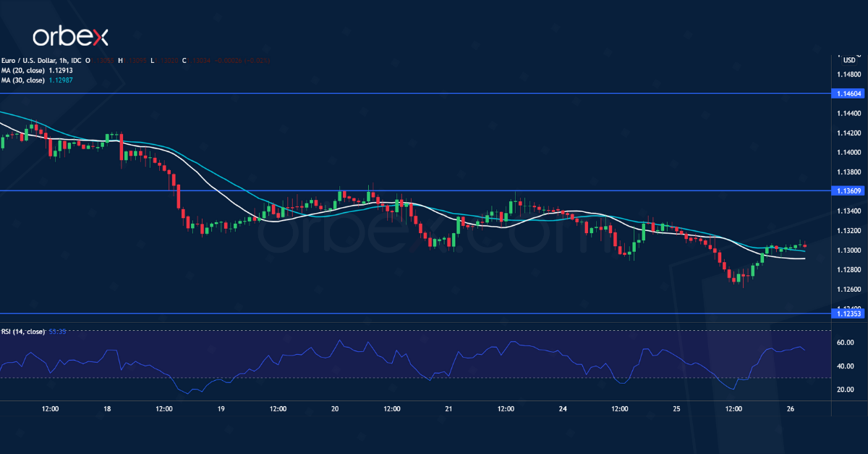
Task: Click date 20 on the time axis
Action: pos(335,409)
